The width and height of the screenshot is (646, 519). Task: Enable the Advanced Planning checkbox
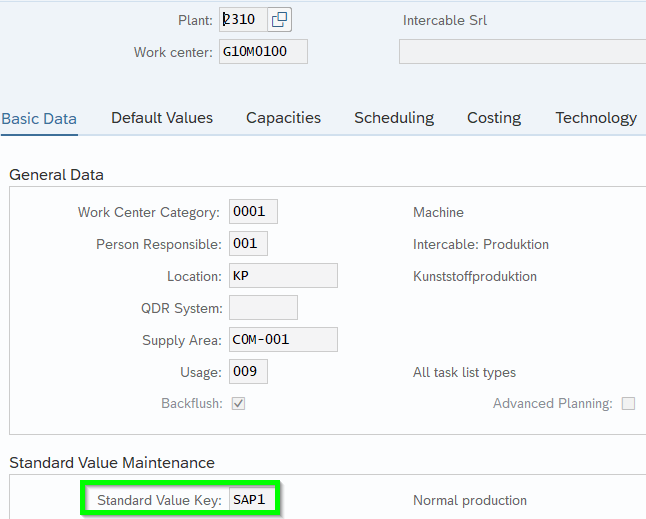(628, 404)
